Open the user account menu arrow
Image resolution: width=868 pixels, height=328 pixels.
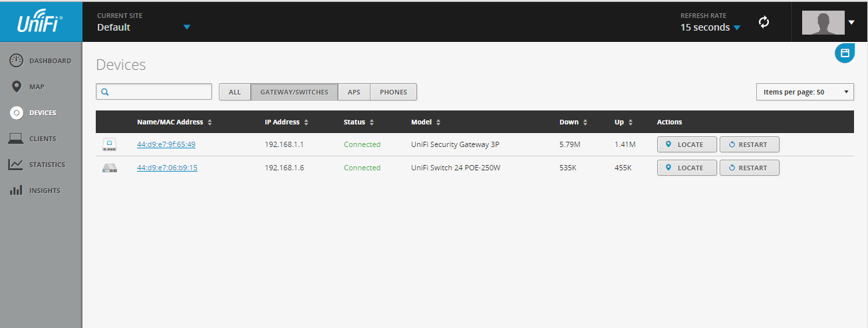pyautogui.click(x=851, y=23)
